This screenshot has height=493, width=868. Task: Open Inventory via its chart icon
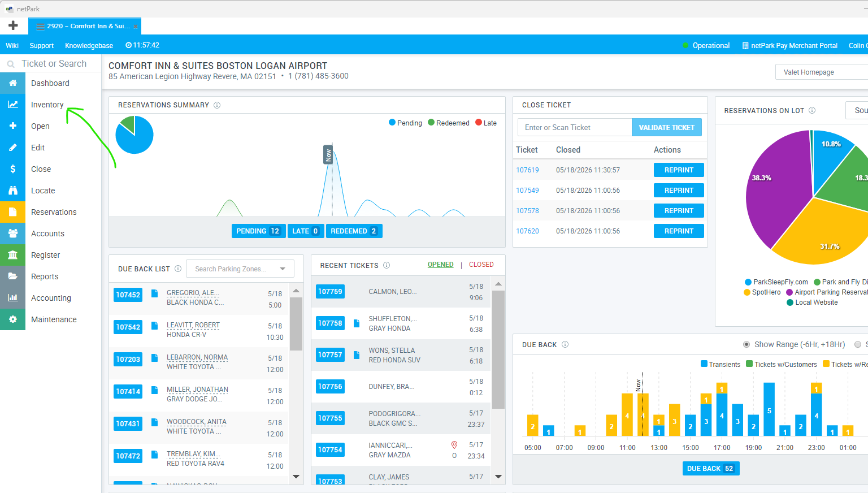[x=12, y=105]
